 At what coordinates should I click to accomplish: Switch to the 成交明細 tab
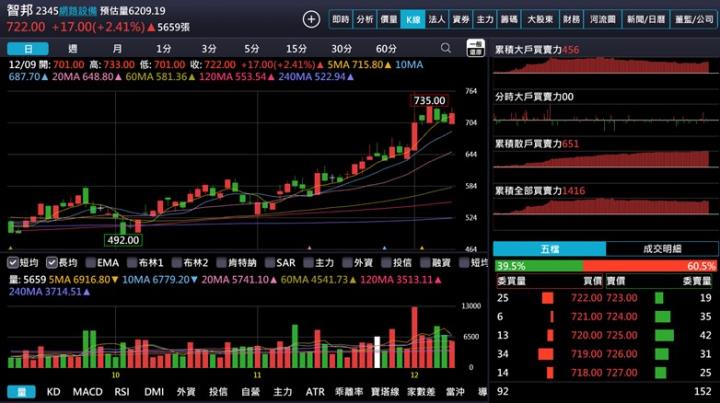(x=662, y=249)
